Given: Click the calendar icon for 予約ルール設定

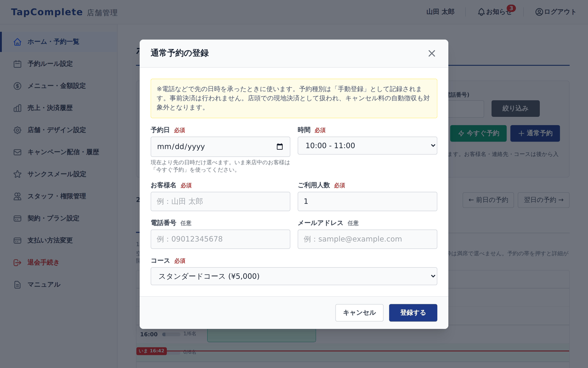Looking at the screenshot, I should (x=17, y=64).
